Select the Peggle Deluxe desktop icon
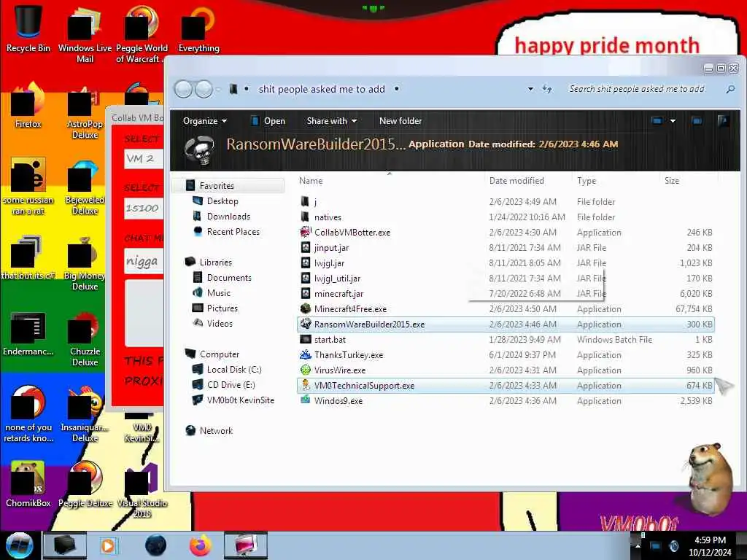 click(x=85, y=484)
